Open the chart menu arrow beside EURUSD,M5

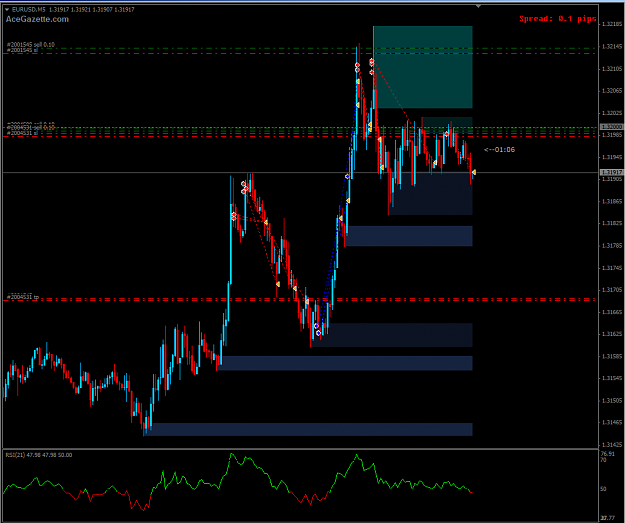[x=7, y=10]
